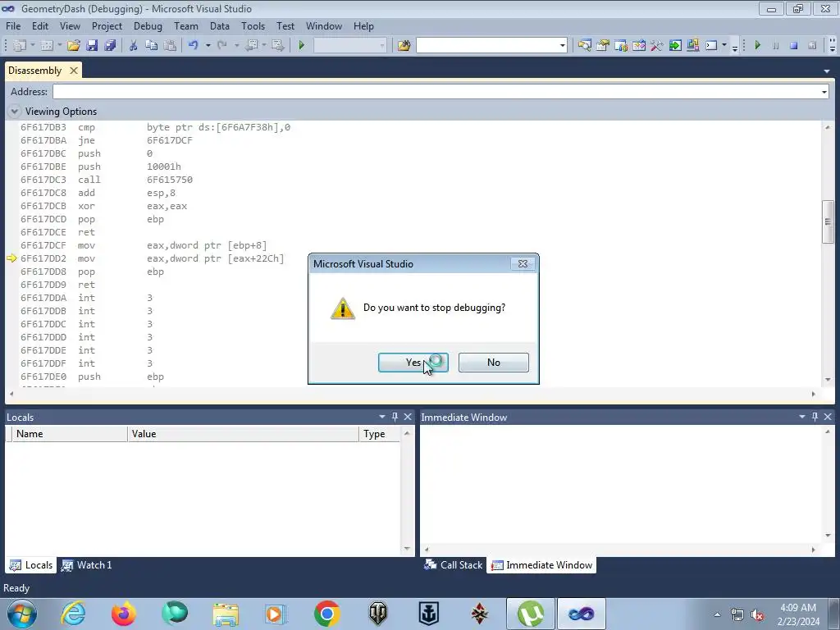Click the Copy icon in toolbar
This screenshot has width=840, height=630.
click(152, 46)
